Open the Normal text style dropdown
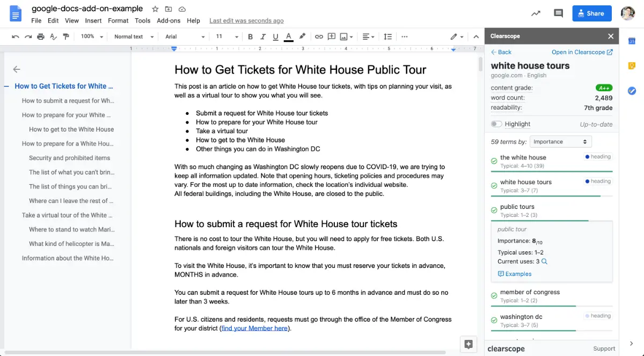The image size is (644, 356). click(x=134, y=37)
